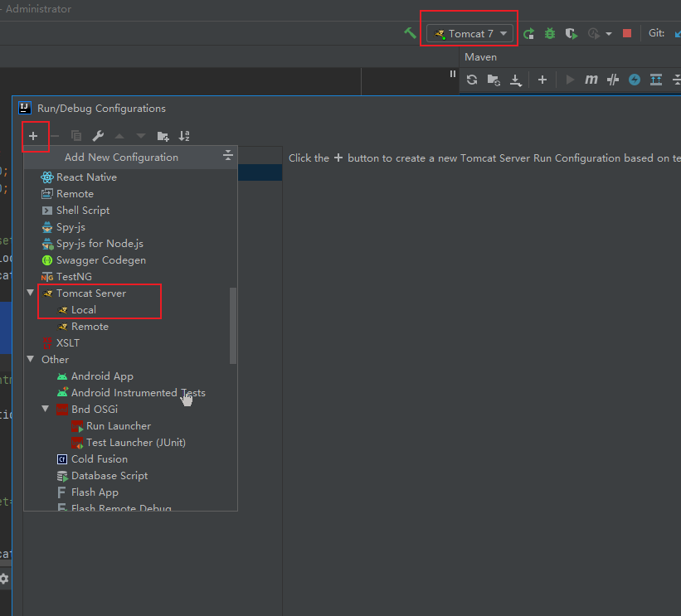Select Local under Tomcat Server
Screen dimensions: 681x616
(83, 310)
